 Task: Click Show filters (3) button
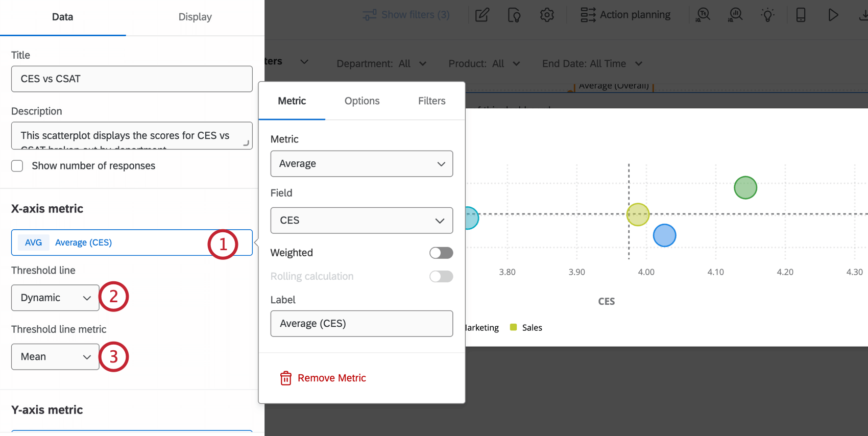[406, 15]
